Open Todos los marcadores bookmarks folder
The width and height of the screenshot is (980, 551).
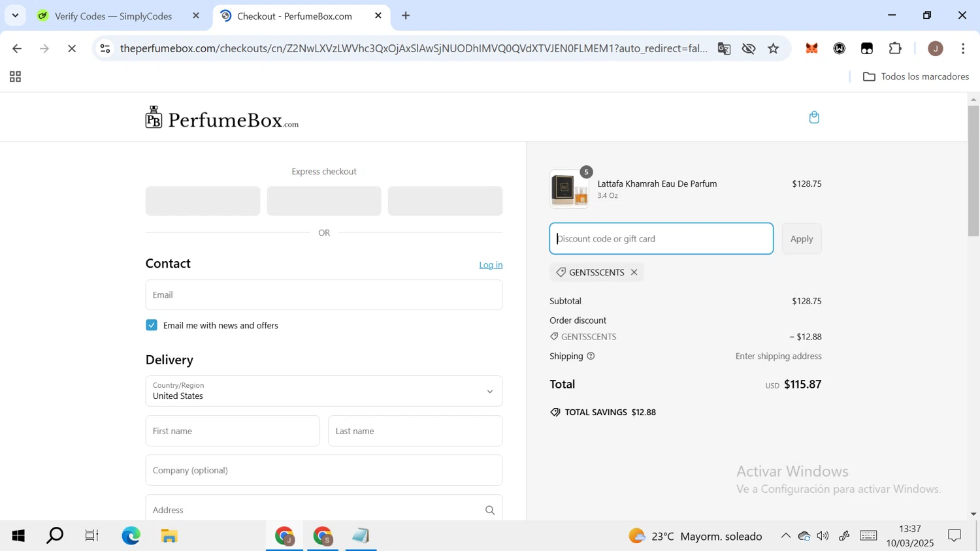[x=916, y=76]
